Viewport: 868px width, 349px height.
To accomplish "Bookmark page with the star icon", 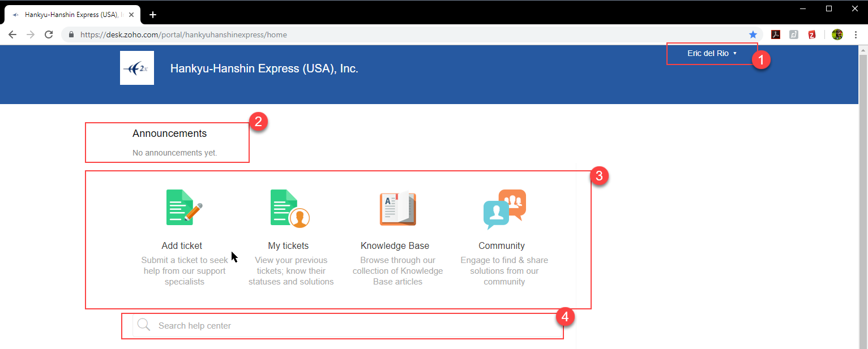I will (753, 35).
